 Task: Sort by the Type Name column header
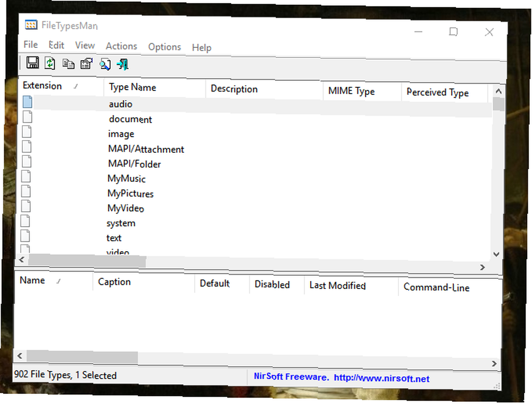[155, 88]
